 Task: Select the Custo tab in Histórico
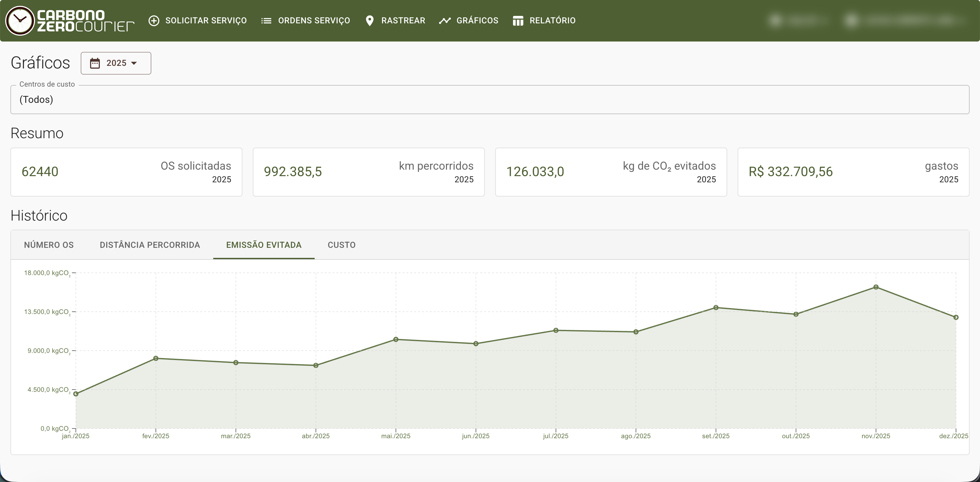341,245
